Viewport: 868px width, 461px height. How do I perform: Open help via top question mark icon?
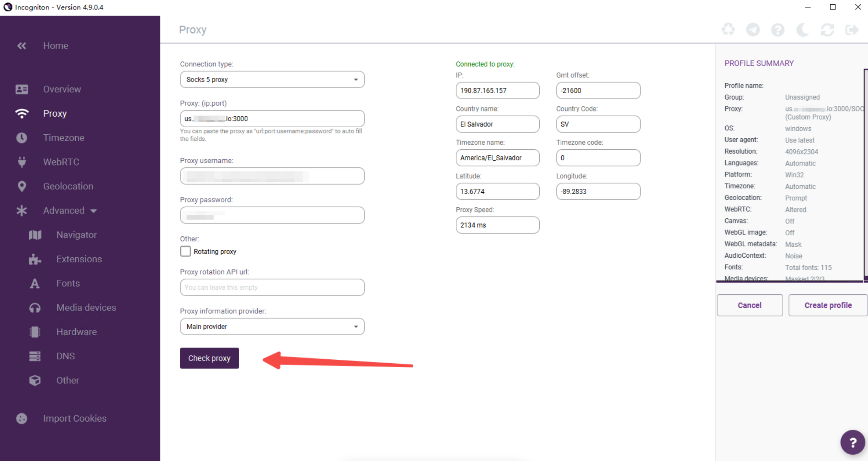pyautogui.click(x=778, y=30)
